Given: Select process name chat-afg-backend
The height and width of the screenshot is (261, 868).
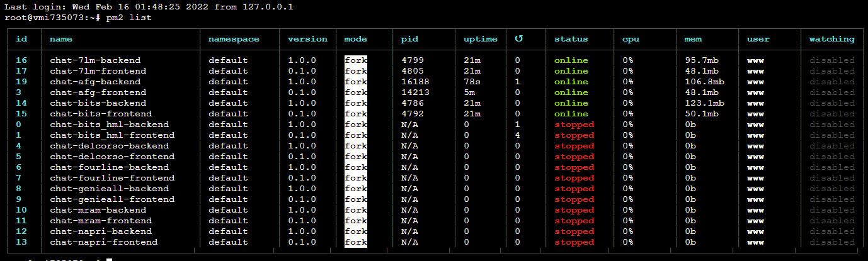Looking at the screenshot, I should tap(95, 82).
